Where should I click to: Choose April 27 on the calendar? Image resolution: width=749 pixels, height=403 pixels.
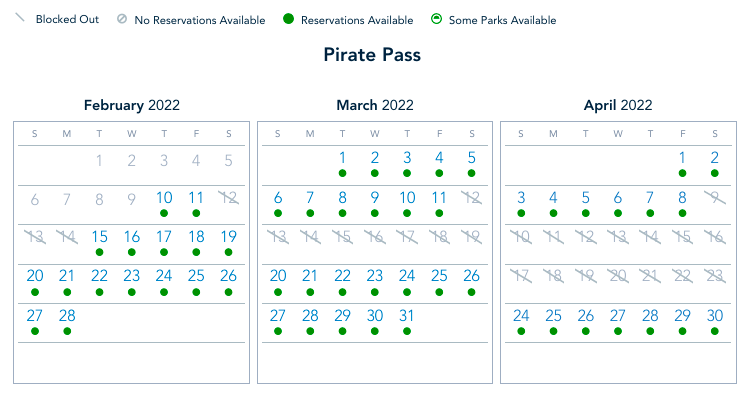pyautogui.click(x=618, y=316)
